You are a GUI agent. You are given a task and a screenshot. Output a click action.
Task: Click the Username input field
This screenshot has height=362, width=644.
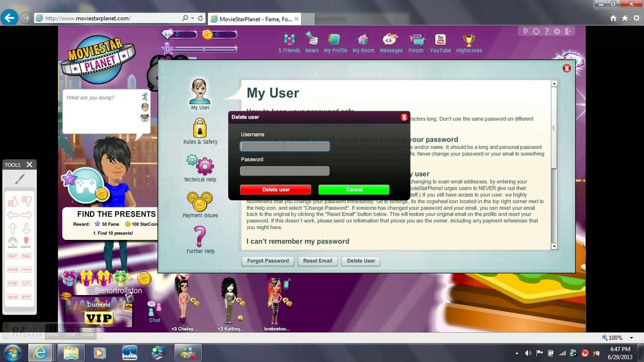(x=285, y=146)
